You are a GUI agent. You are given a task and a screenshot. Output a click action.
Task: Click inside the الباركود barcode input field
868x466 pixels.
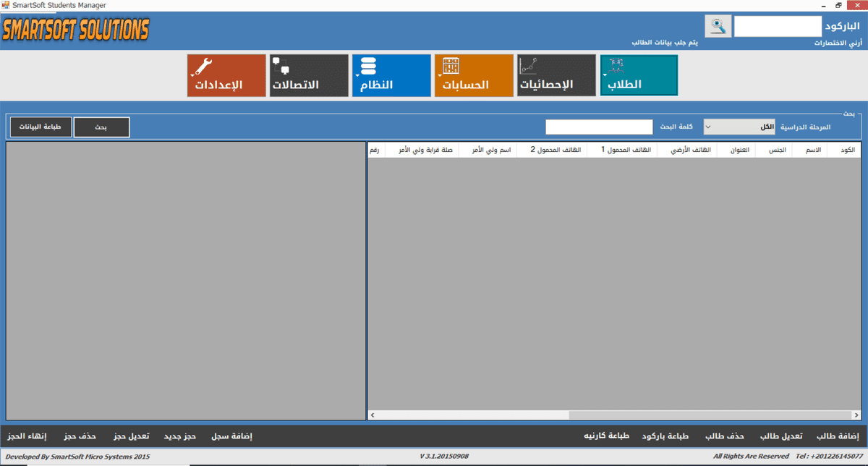pyautogui.click(x=778, y=27)
